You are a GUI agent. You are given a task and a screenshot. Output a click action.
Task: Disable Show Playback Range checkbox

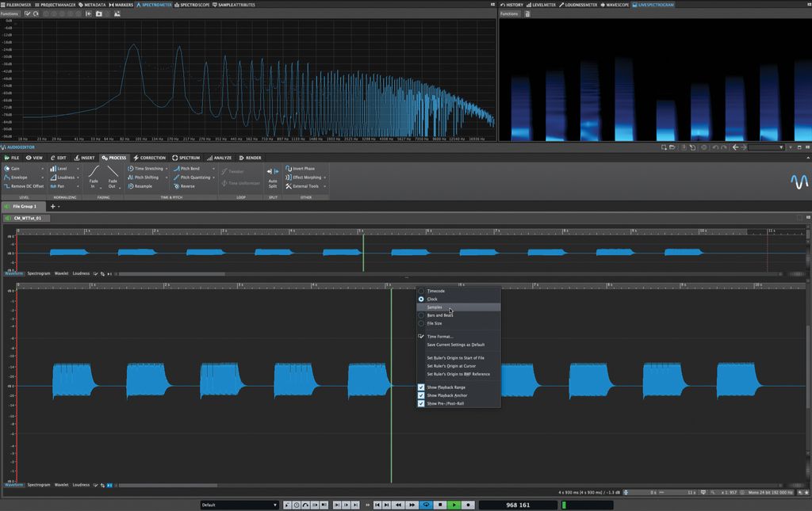tap(420, 387)
